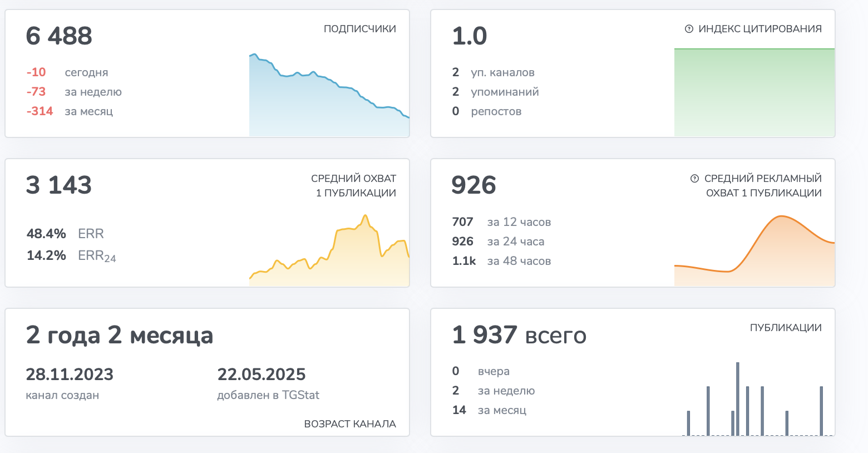Viewport: 868px width, 453px height.
Task: Click help icon beside ИНДЕКС ЦИТИРОВАНИЯ
Action: tap(689, 29)
